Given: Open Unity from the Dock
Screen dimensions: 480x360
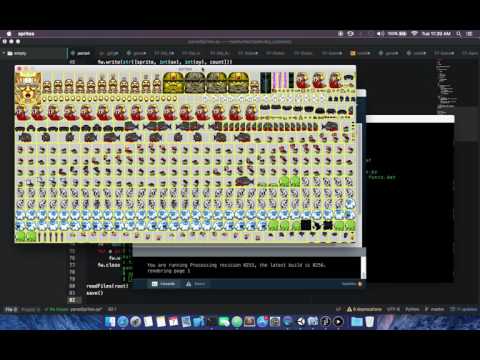Looking at the screenshot, I should (x=300, y=321).
